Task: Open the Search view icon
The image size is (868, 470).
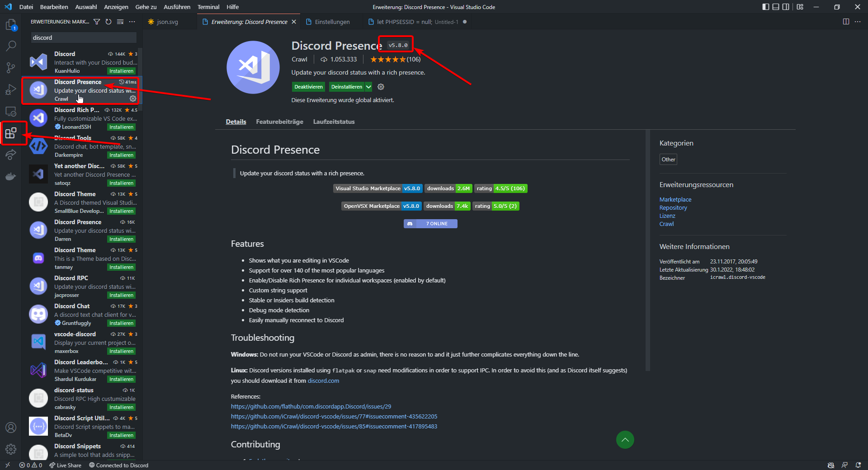Action: click(11, 46)
